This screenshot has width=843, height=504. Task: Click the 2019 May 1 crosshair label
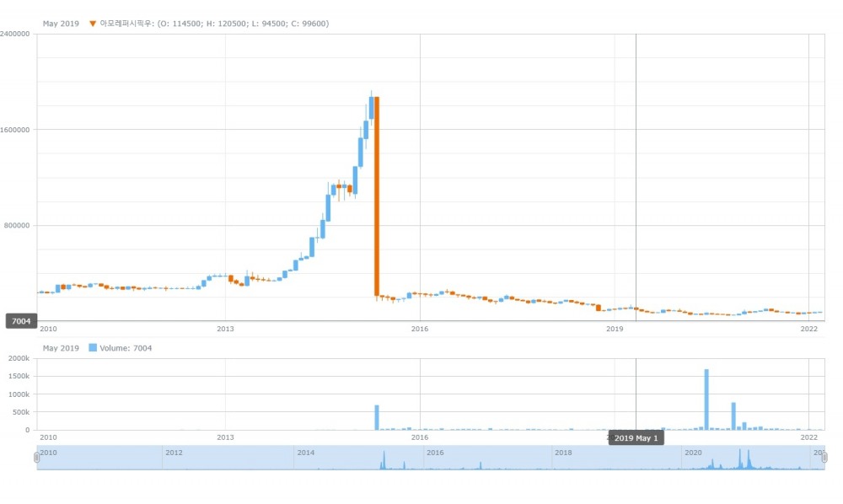point(636,438)
